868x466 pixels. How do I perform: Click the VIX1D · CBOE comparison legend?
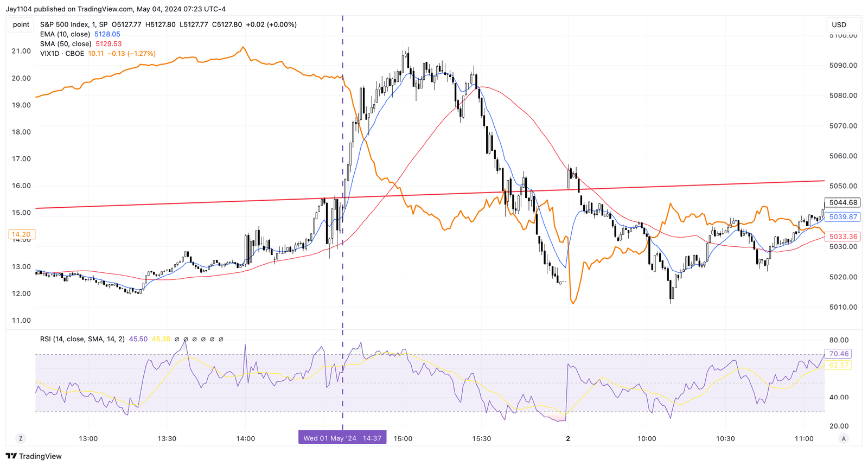pos(62,54)
